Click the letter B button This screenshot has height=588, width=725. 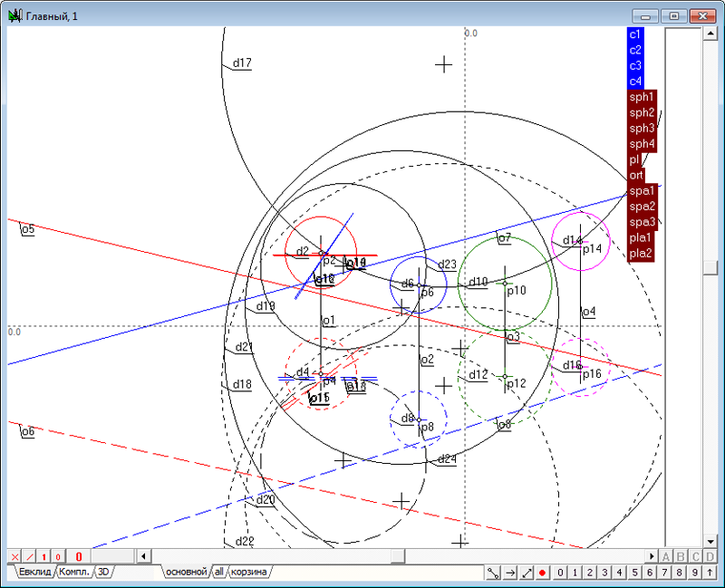(681, 556)
